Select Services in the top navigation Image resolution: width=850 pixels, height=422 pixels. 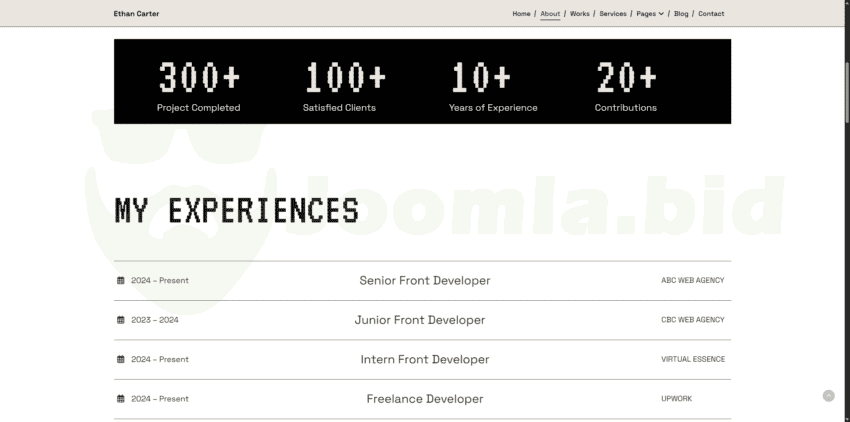coord(613,14)
